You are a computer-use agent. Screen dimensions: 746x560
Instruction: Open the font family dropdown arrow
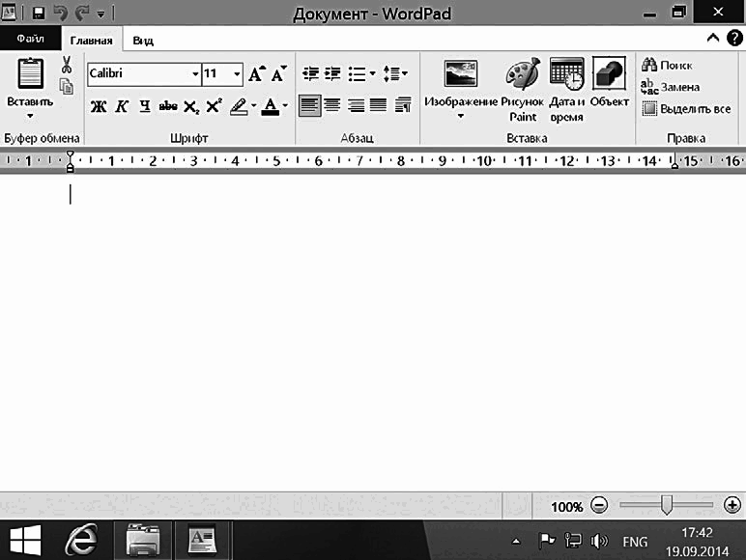(x=195, y=74)
